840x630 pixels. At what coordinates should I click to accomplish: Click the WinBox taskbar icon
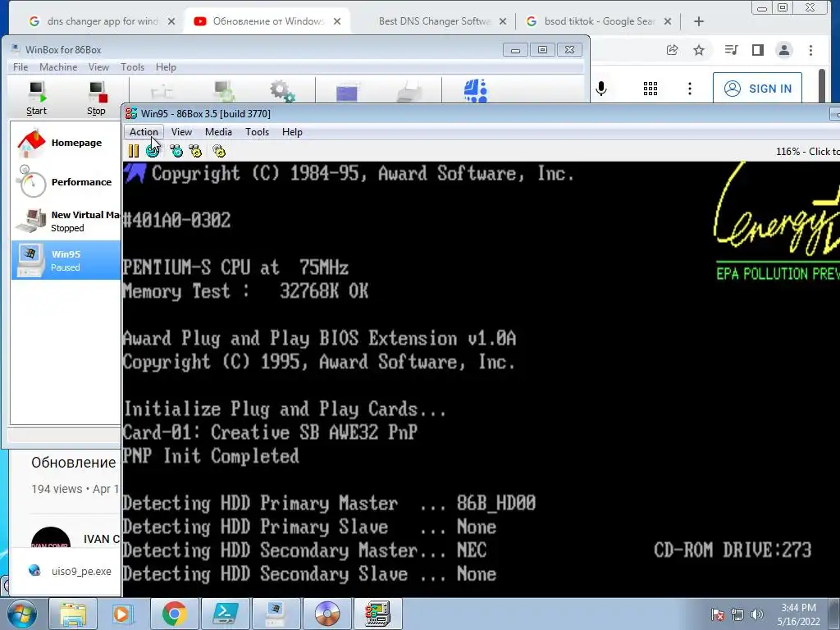tap(276, 614)
